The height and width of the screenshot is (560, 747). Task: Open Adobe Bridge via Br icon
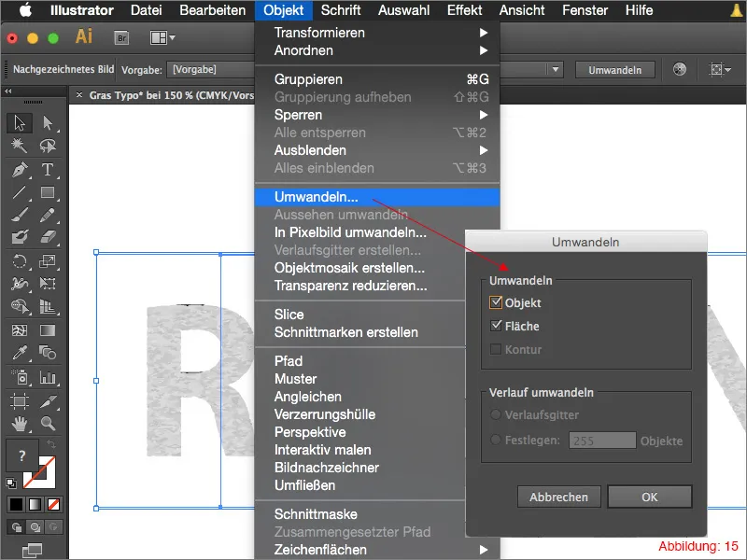[122, 37]
